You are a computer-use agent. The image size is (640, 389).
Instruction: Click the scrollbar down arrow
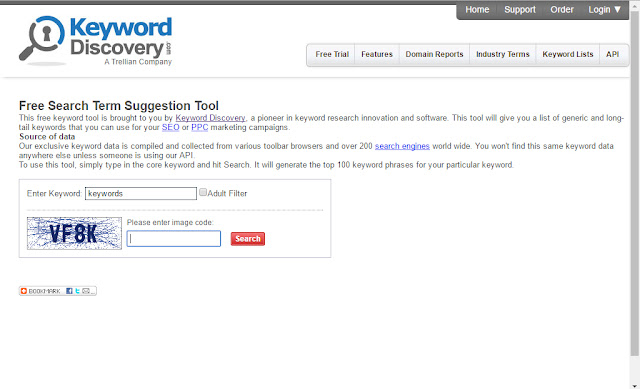point(635,385)
